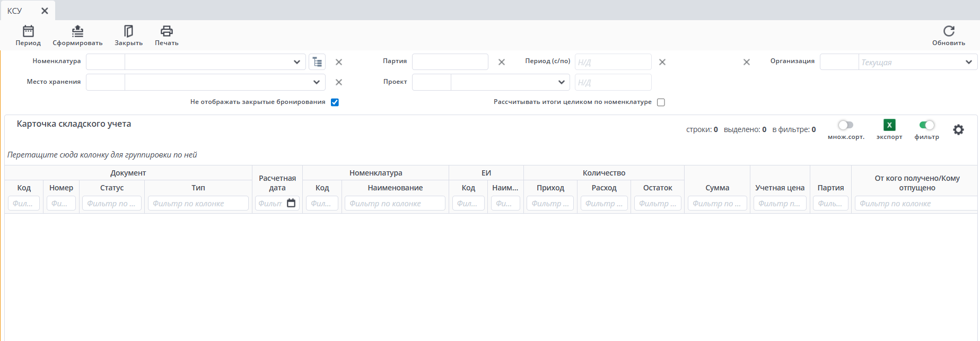Export table using the Excel экспорт icon
The height and width of the screenshot is (341, 980).
[x=889, y=125]
